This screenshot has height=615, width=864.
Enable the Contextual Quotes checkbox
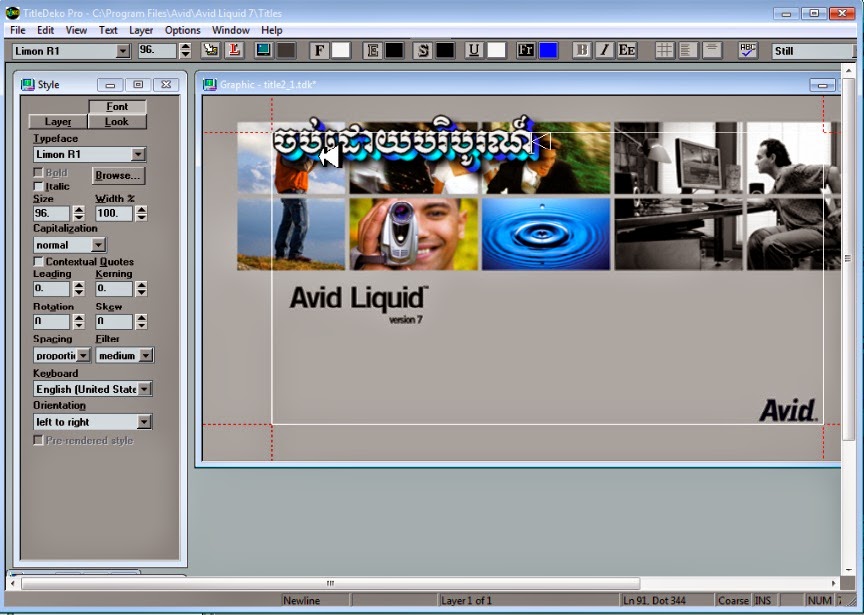tap(37, 261)
